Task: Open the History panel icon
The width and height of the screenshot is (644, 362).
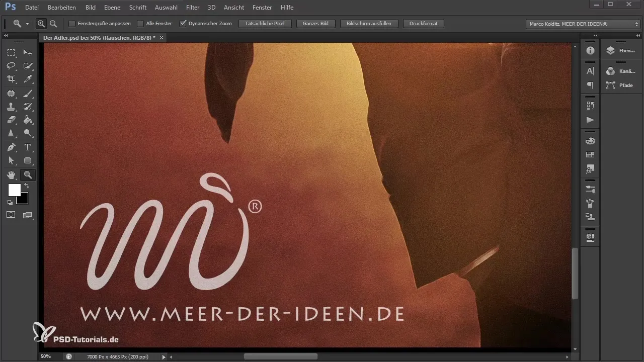Action: pyautogui.click(x=590, y=106)
